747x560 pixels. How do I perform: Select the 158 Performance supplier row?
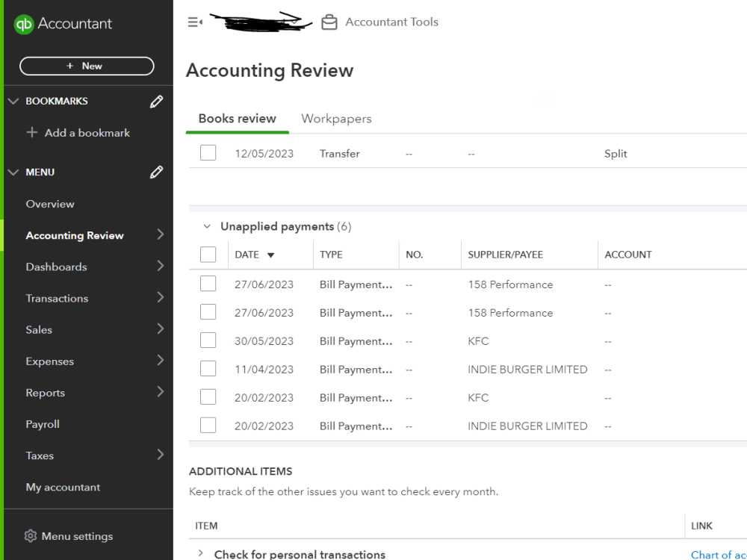coord(510,284)
